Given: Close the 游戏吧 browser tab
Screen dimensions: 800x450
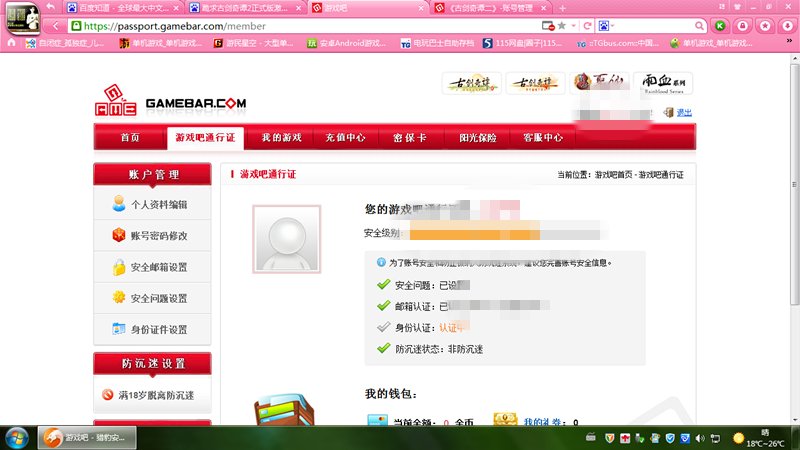Looking at the screenshot, I should pos(421,8).
